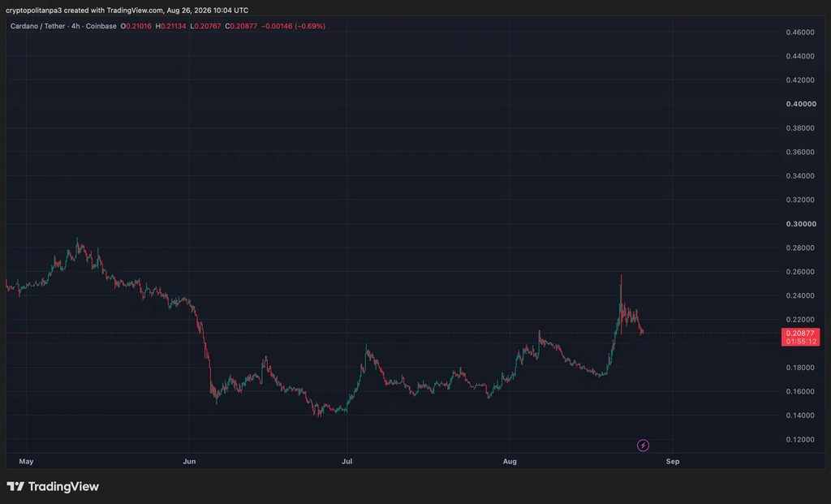Image resolution: width=831 pixels, height=504 pixels.
Task: Click the 0.38000 price axis label
Action: [x=800, y=128]
